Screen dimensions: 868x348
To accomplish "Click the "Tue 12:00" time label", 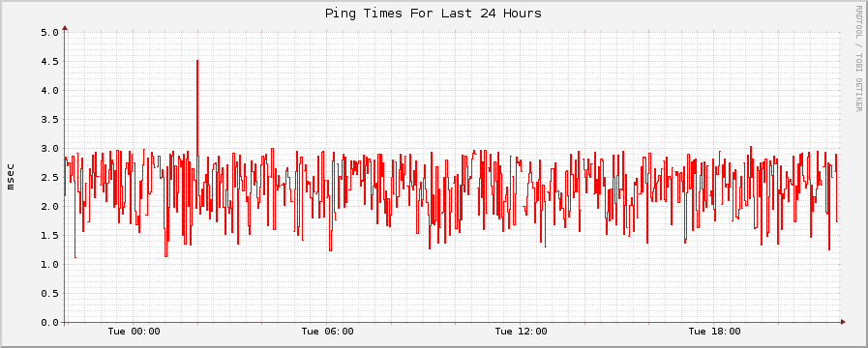I will [x=521, y=332].
